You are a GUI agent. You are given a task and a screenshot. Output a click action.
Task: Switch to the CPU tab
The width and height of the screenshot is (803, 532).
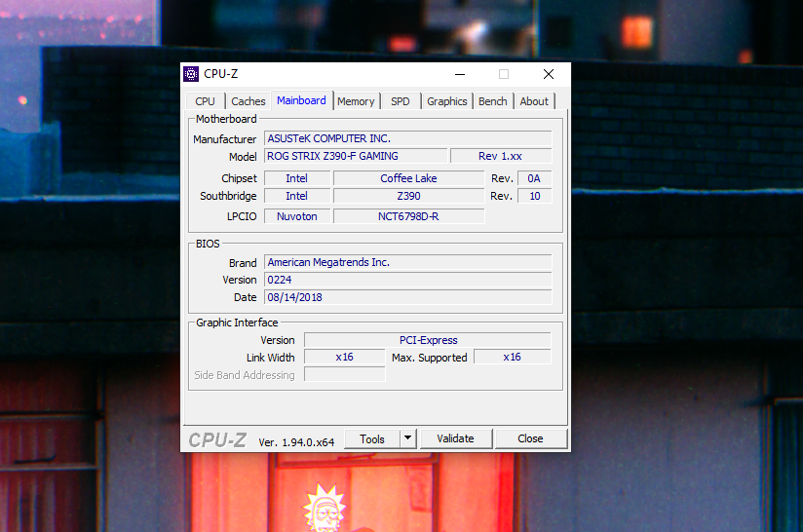(205, 101)
